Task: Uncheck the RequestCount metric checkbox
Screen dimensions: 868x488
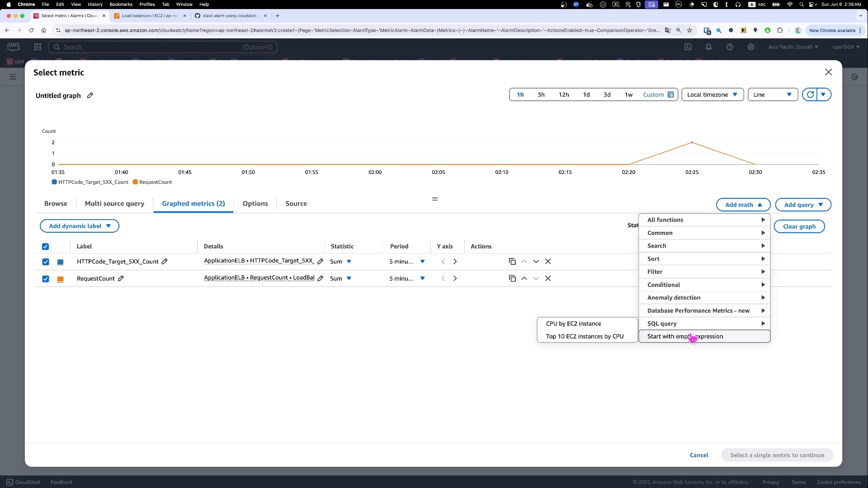Action: tap(46, 279)
